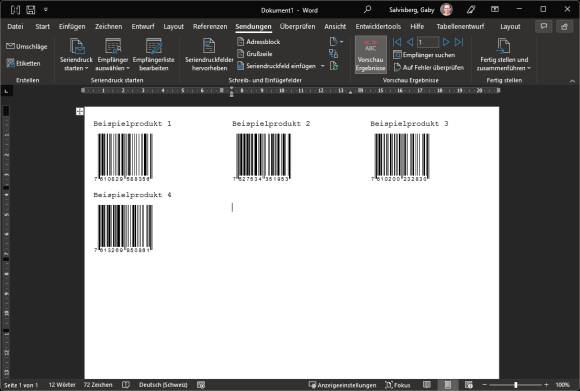Save the document with floppy icon

point(31,10)
